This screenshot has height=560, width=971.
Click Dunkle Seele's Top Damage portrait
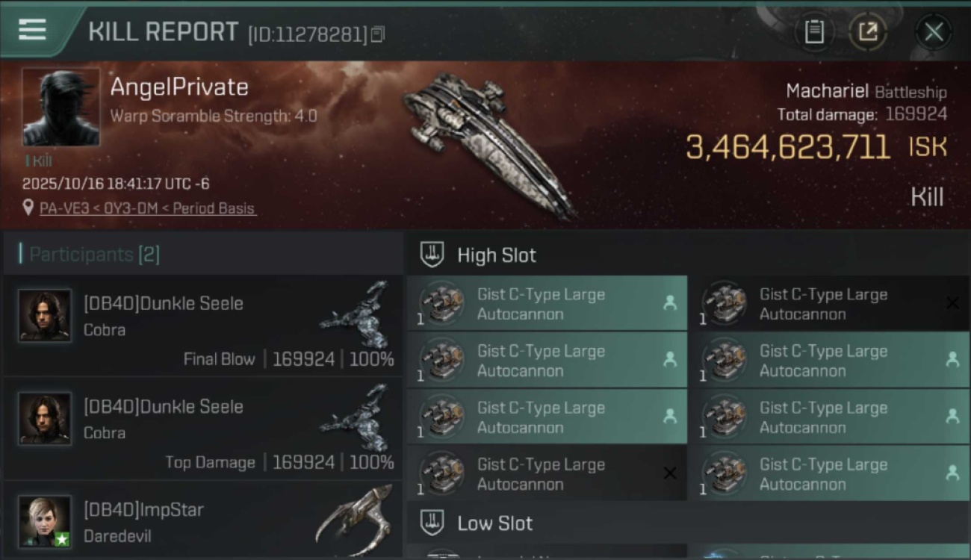coord(45,419)
